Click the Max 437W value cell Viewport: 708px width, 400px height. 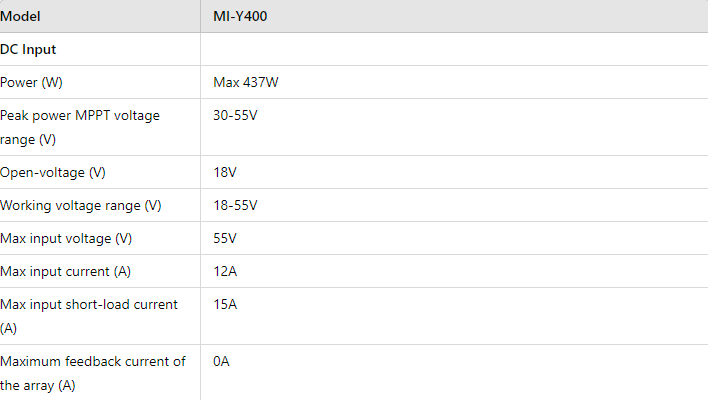[x=454, y=82]
